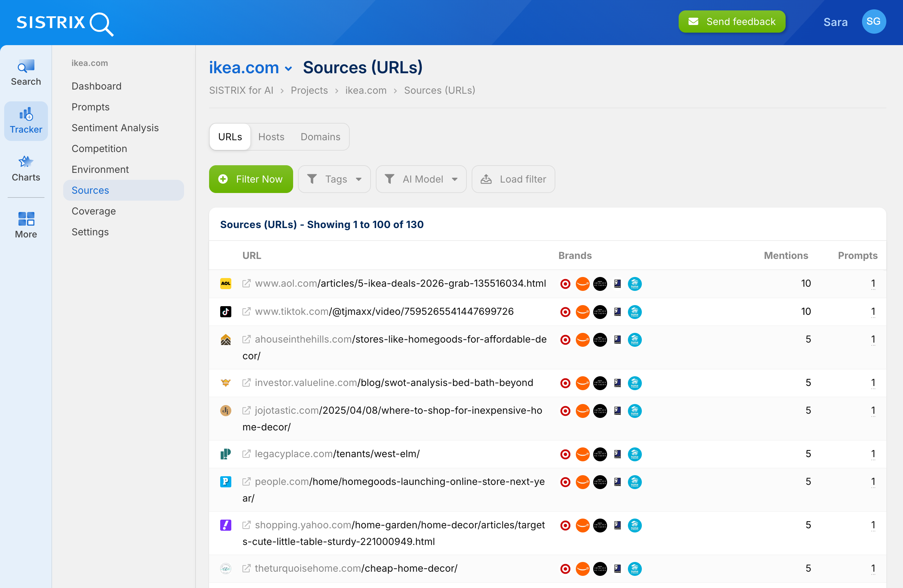903x588 pixels.
Task: Click the Habitat for Humanity brand icon
Action: point(635,283)
